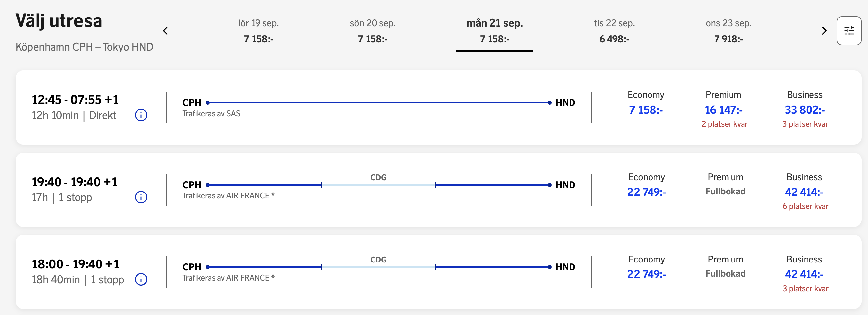Image resolution: width=868 pixels, height=315 pixels.
Task: Select the sön 20 sep. date tab
Action: 372,31
